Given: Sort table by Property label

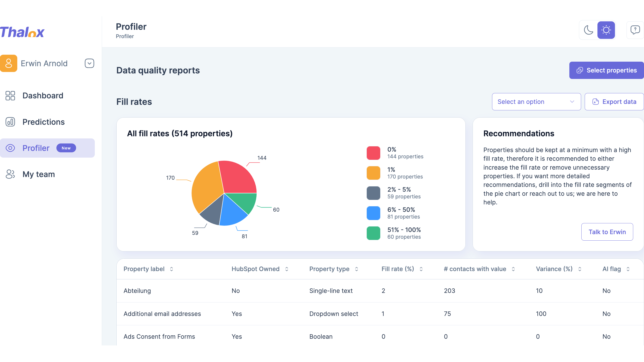Looking at the screenshot, I should pos(148,269).
